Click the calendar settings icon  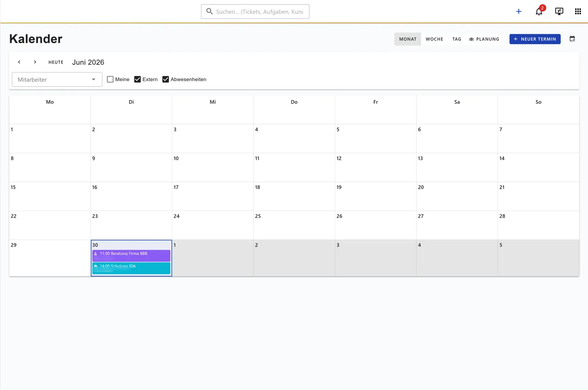coord(572,39)
